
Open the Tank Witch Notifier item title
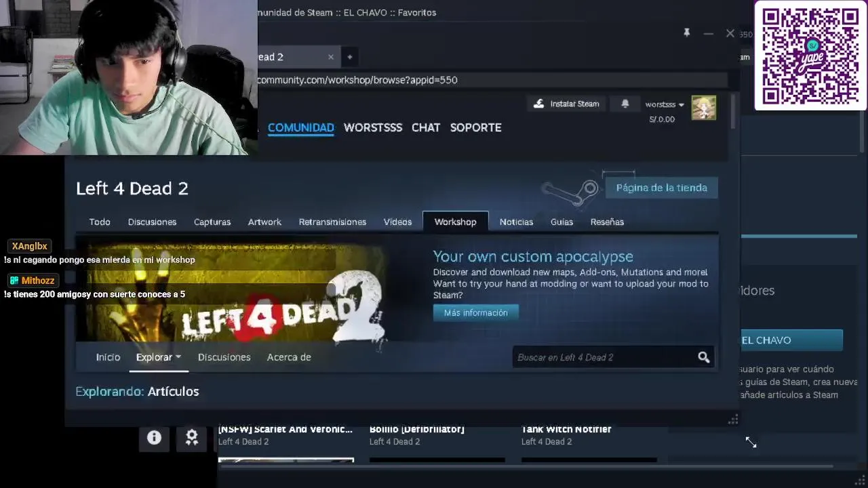[x=566, y=429]
